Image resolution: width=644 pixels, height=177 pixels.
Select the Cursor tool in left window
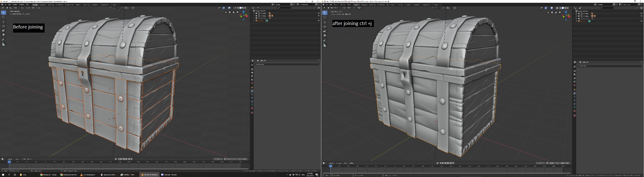(4, 17)
